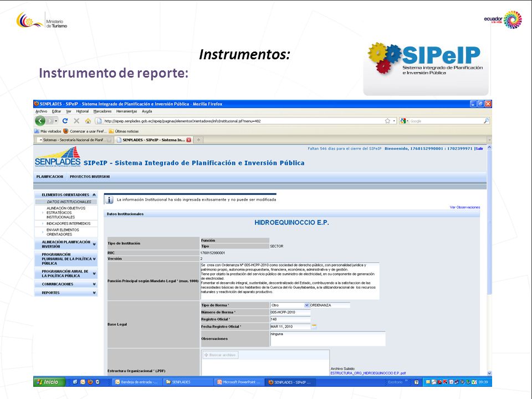Open the Últimas noticias feed bookmark
The image size is (532, 399).
[x=124, y=131]
